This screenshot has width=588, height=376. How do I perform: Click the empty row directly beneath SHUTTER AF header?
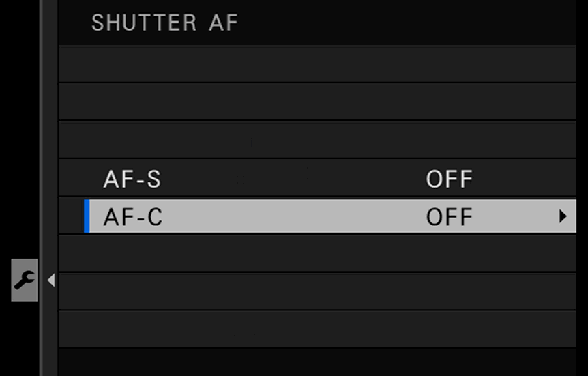pyautogui.click(x=317, y=64)
